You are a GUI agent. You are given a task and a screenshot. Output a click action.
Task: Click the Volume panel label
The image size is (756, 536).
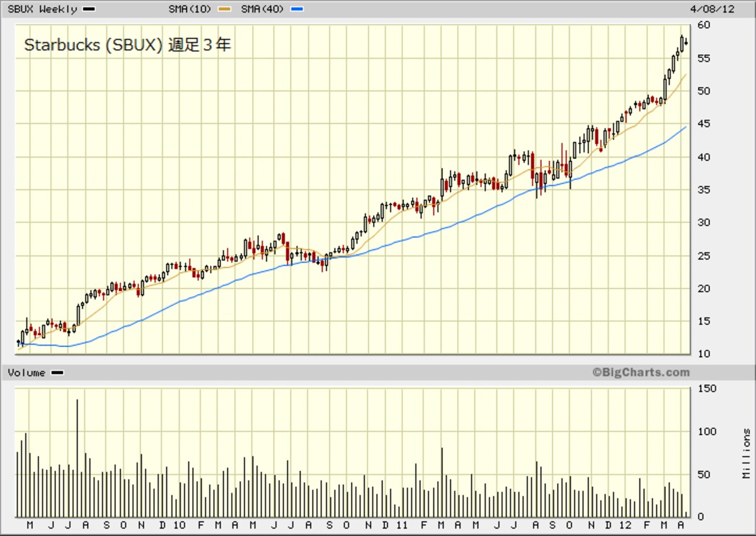(x=26, y=373)
